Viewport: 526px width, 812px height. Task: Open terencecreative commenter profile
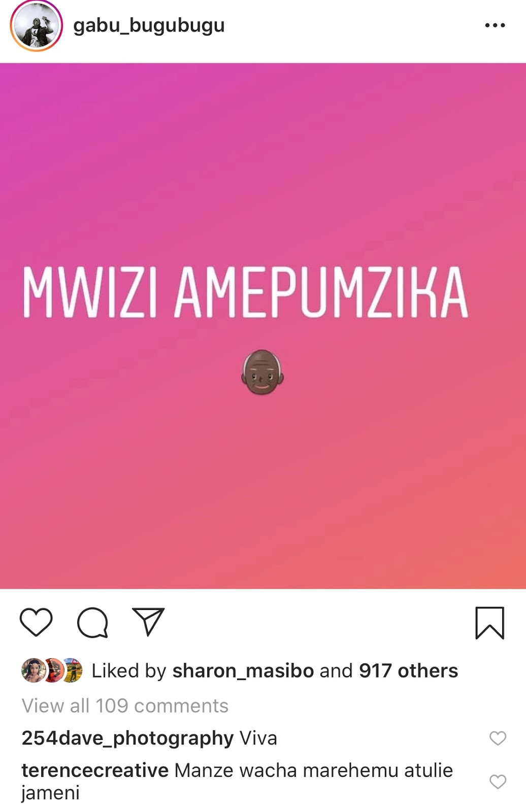coord(95,770)
